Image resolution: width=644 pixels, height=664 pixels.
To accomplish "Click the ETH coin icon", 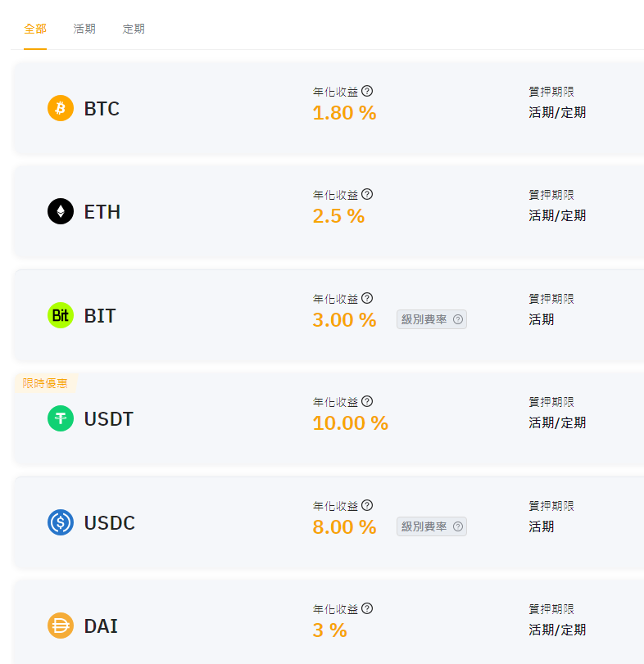I will (61, 211).
